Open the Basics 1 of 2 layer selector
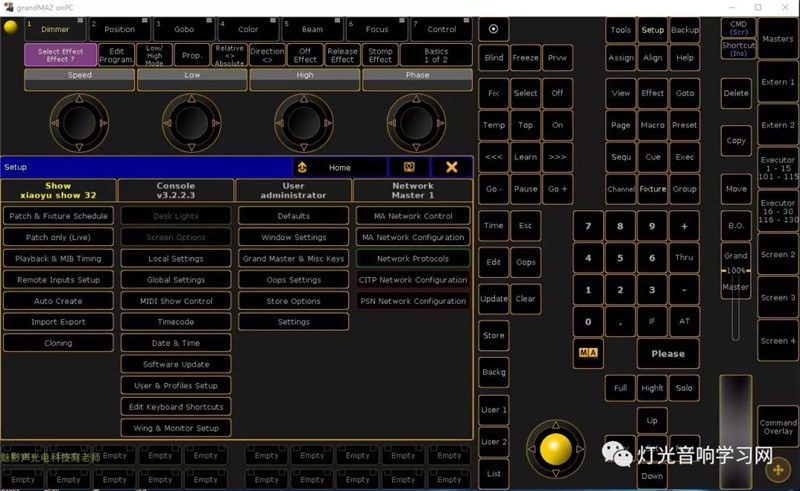 436,55
